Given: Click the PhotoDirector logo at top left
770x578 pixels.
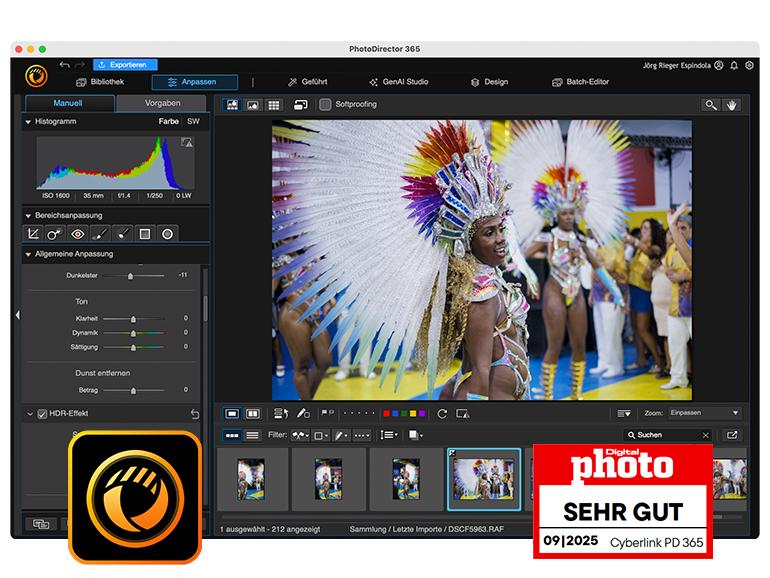Looking at the screenshot, I should tap(36, 76).
